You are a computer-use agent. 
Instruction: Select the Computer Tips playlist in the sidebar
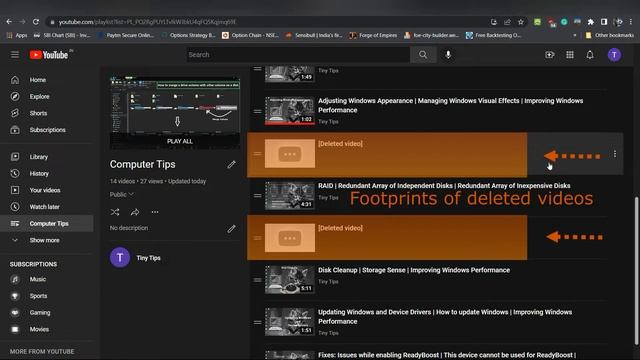[x=47, y=224]
